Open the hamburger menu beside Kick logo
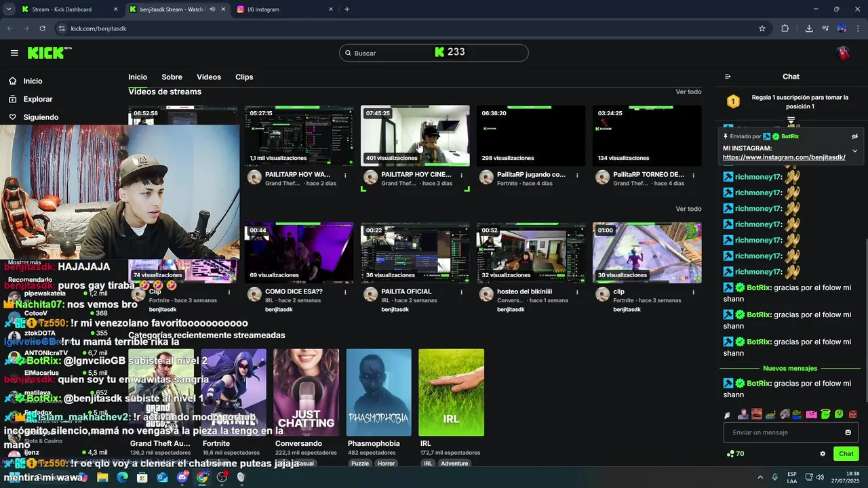This screenshot has width=868, height=488. [14, 53]
